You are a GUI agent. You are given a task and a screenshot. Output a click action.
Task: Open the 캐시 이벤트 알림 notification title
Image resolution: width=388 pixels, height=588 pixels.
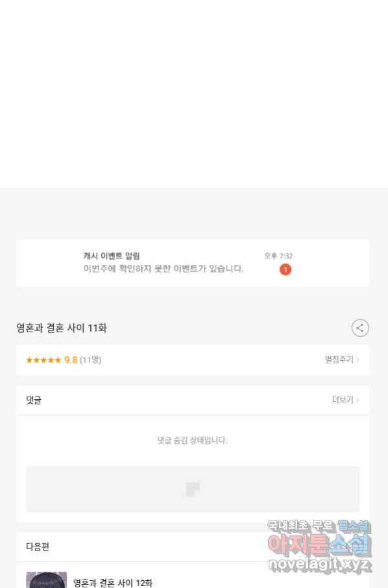tap(112, 256)
